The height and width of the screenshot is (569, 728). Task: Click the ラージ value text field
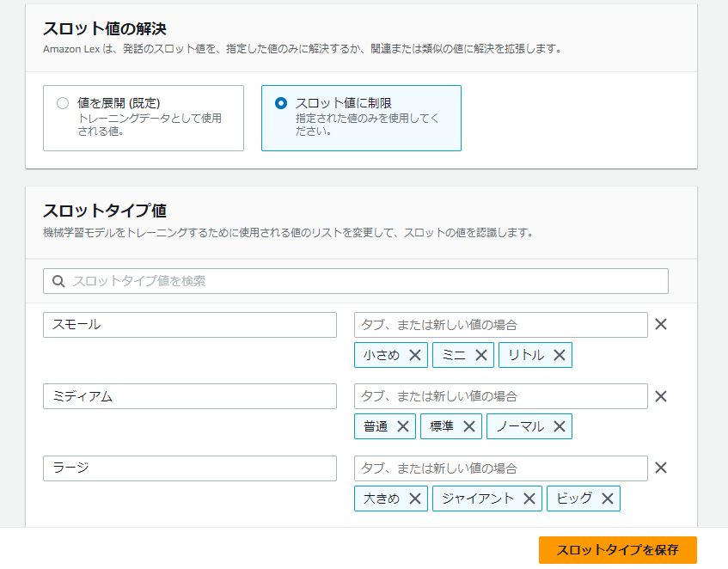click(x=189, y=468)
